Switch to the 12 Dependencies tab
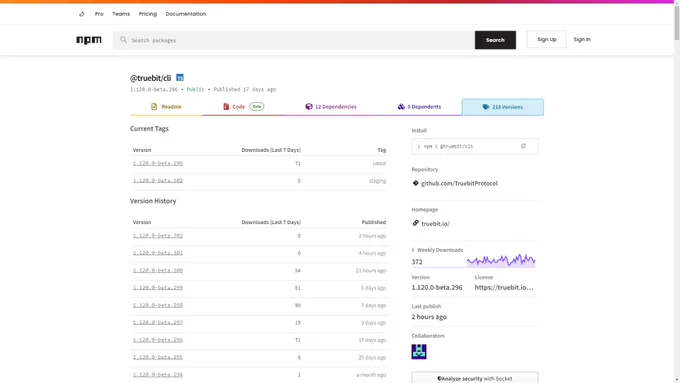This screenshot has width=680, height=383. (331, 107)
